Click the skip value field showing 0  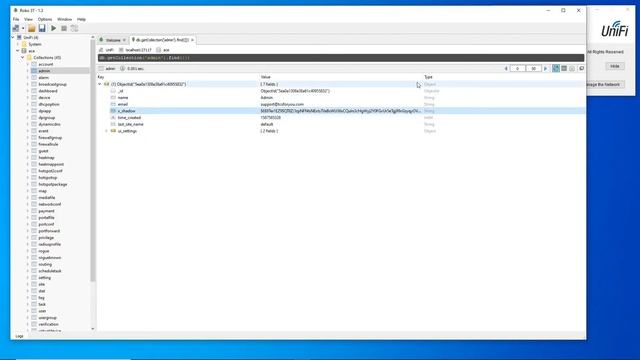click(518, 69)
